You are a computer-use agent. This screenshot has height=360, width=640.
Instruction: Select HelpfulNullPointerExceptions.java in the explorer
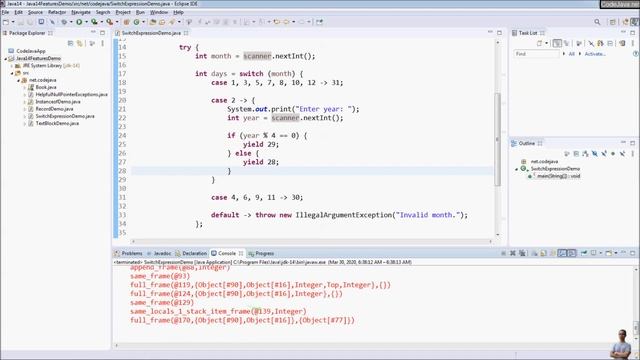click(71, 94)
